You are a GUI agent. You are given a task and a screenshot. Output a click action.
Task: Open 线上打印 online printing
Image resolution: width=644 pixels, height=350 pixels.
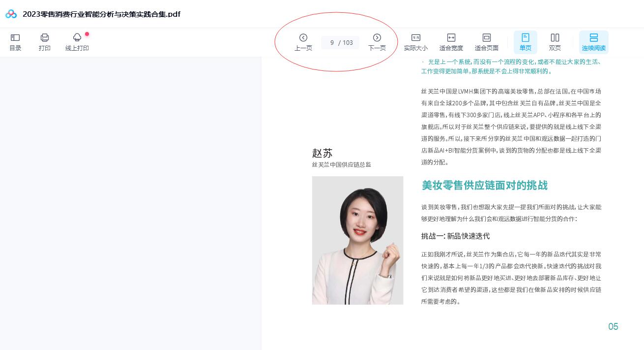(x=77, y=42)
